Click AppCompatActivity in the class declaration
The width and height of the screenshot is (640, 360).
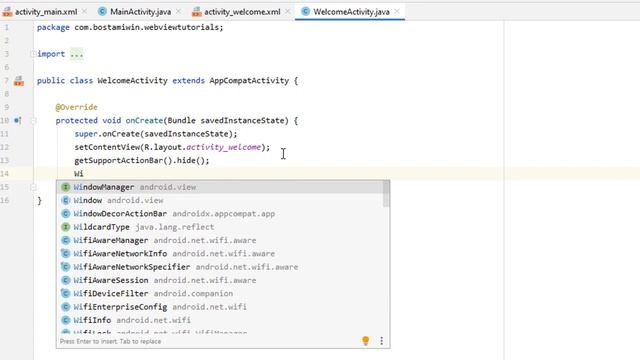tap(249, 81)
